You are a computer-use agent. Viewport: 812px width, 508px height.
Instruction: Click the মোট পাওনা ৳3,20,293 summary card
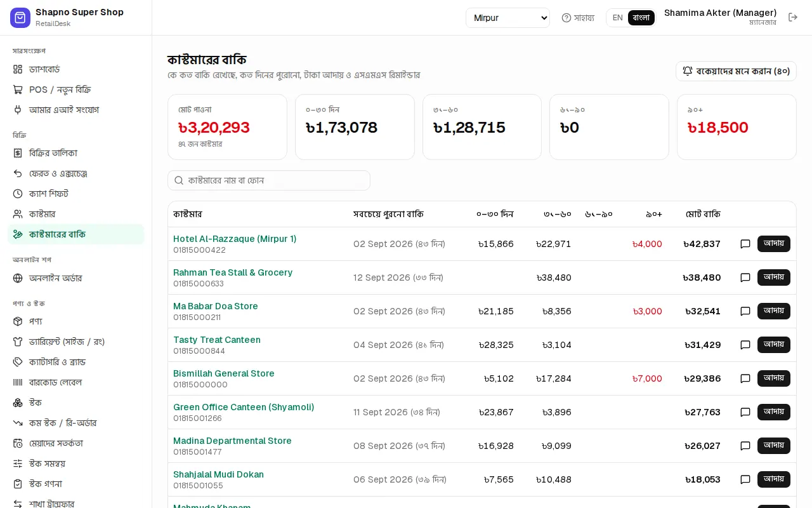click(x=227, y=127)
